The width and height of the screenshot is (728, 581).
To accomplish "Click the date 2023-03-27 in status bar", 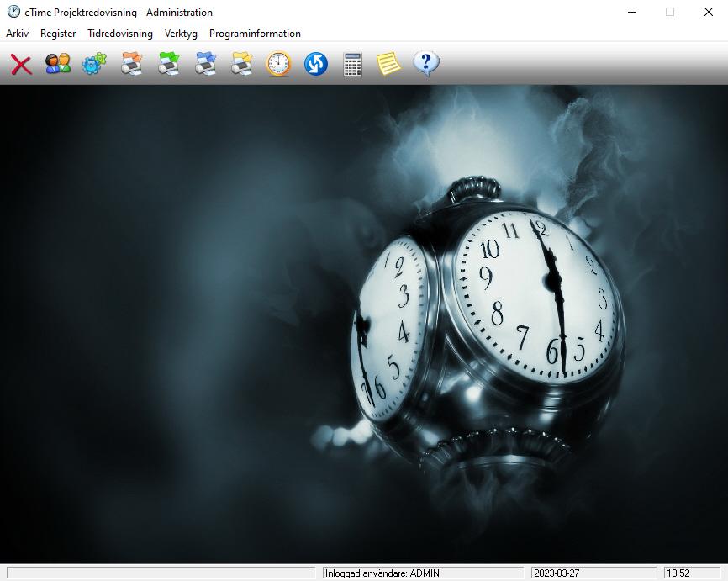I will click(x=557, y=573).
